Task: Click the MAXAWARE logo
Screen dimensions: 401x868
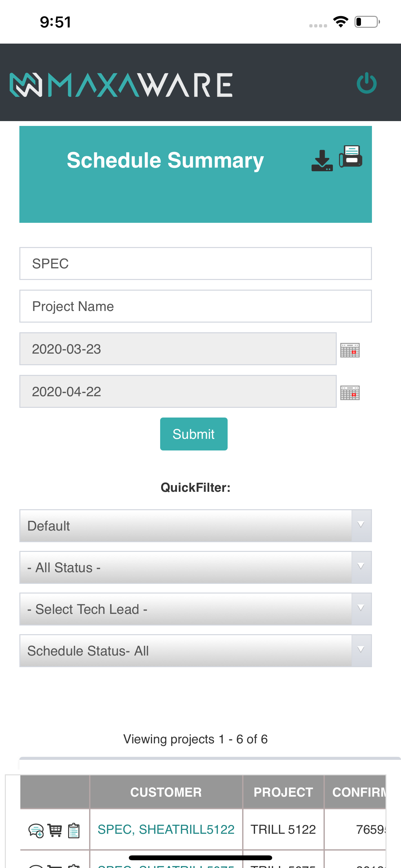Action: pos(121,85)
